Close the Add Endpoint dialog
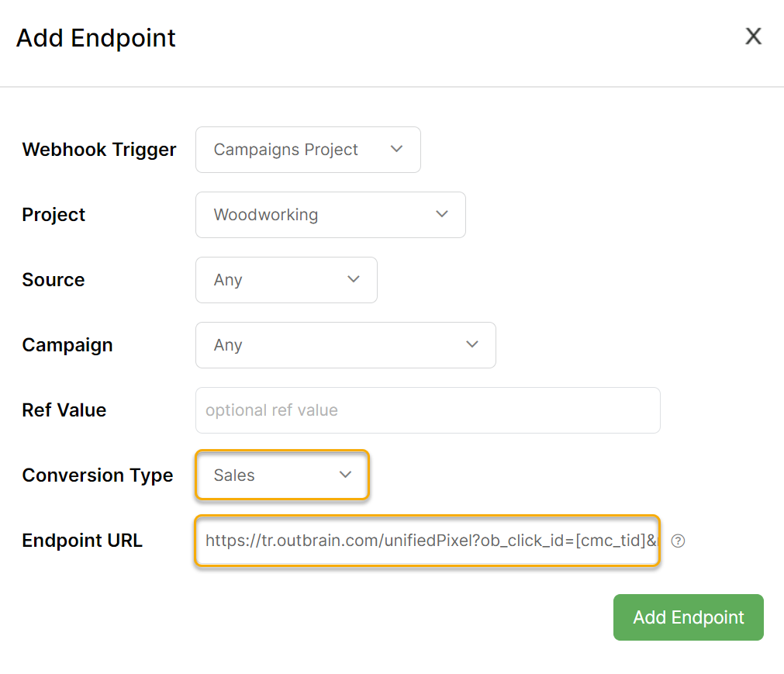Image resolution: width=784 pixels, height=674 pixels. pos(753,36)
